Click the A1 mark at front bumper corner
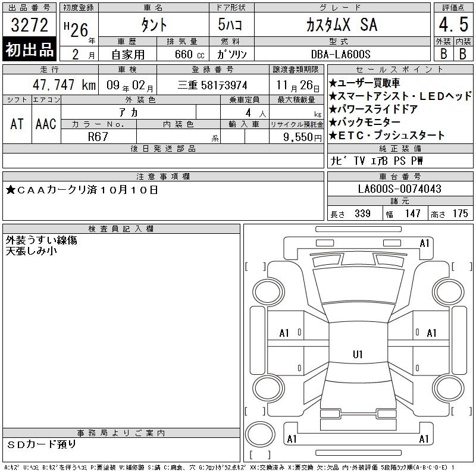The image size is (476, 476). tap(424, 243)
